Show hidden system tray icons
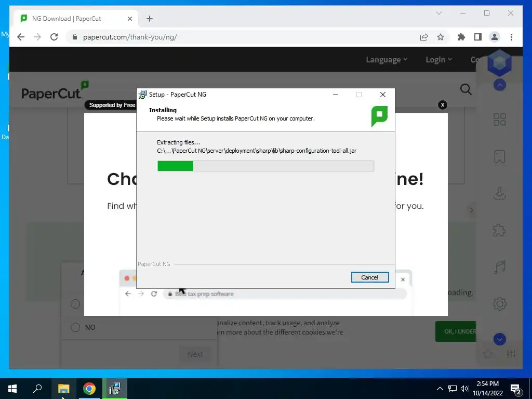The image size is (532, 399). (440, 389)
